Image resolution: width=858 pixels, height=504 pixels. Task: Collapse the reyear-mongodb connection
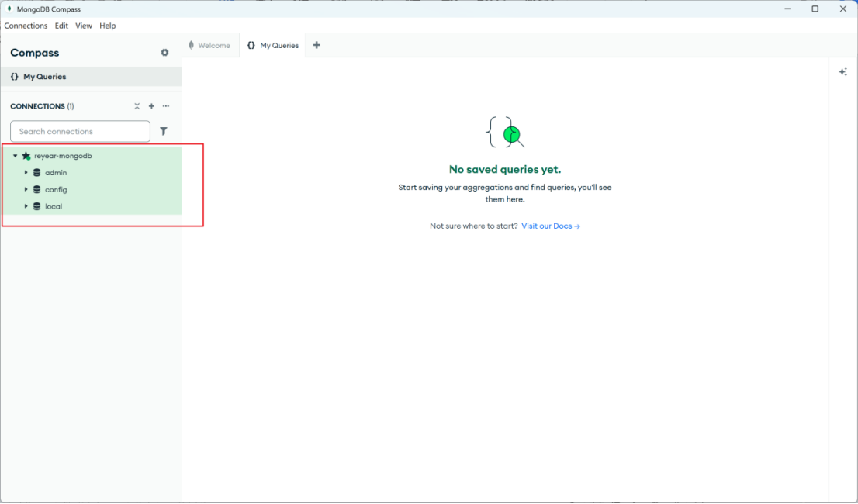coord(16,156)
